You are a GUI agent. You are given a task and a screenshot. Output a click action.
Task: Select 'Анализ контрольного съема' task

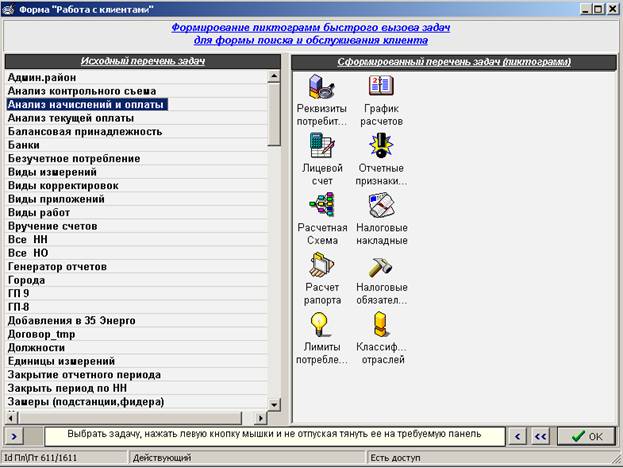click(x=136, y=91)
